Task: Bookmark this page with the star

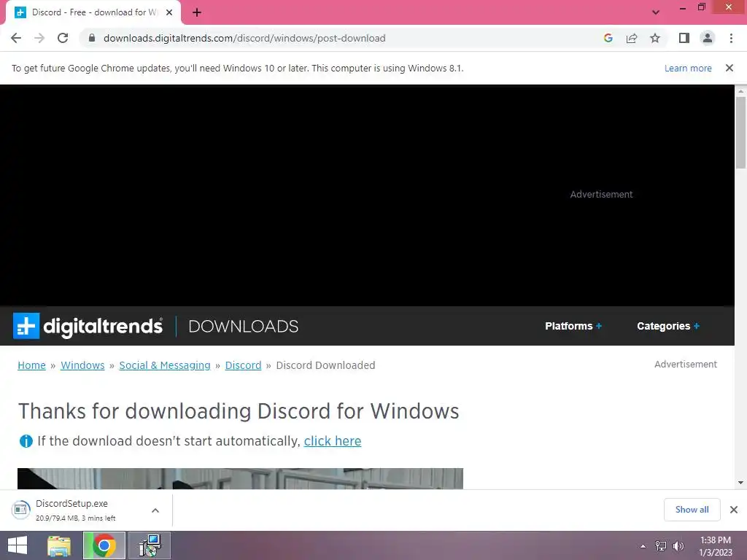Action: tap(655, 38)
